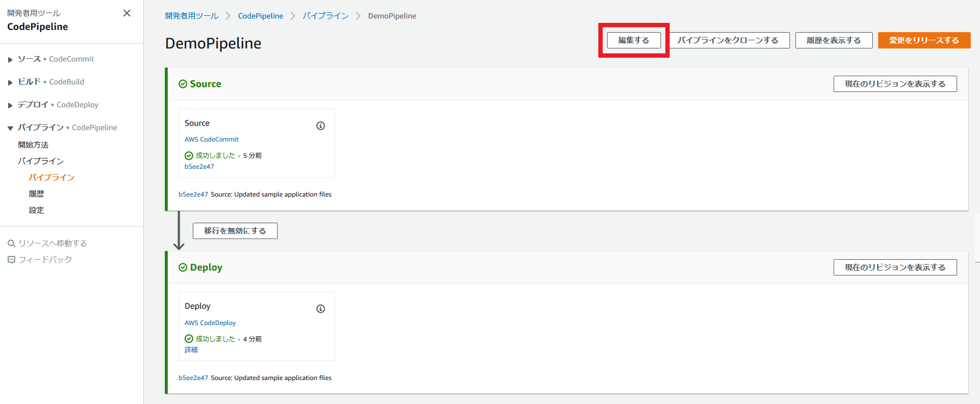Viewport: 980px width, 404px height.
Task: Open AWS CodeDeploy provider link
Action: (210, 323)
